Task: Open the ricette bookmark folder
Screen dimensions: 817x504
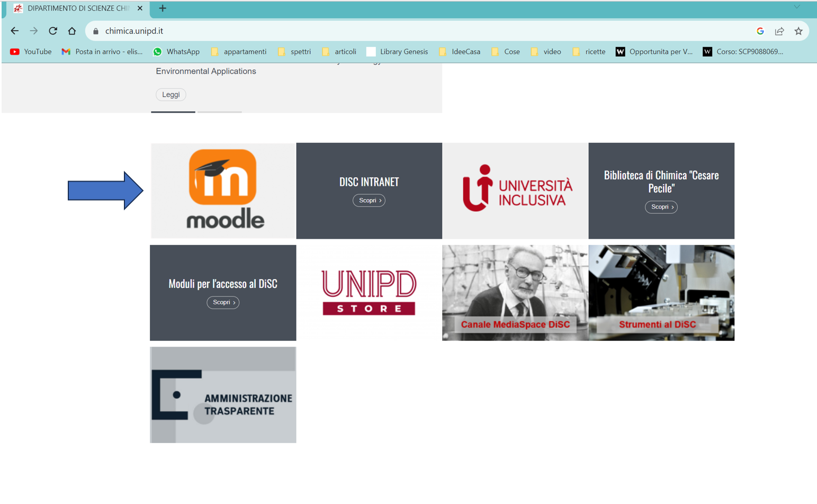Action: 589,52
